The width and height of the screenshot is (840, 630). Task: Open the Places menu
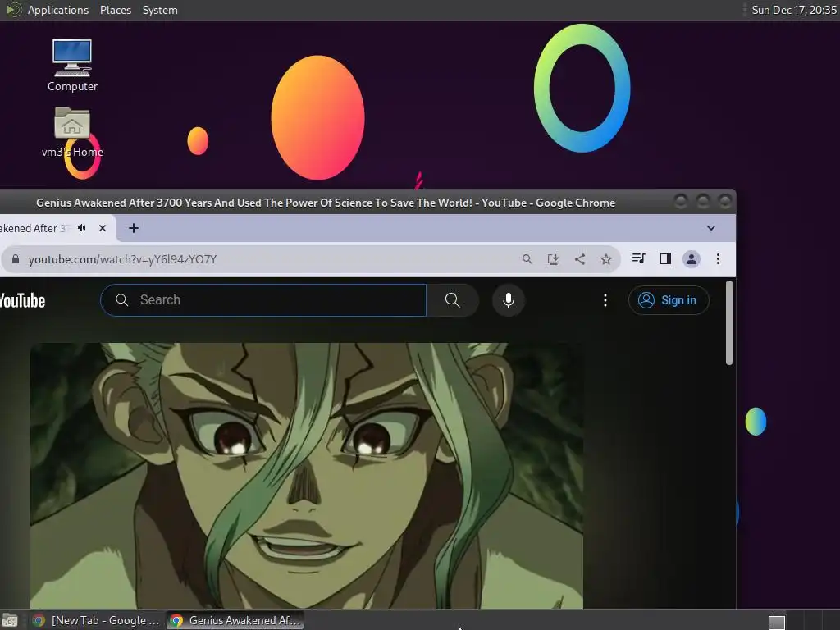pyautogui.click(x=116, y=10)
